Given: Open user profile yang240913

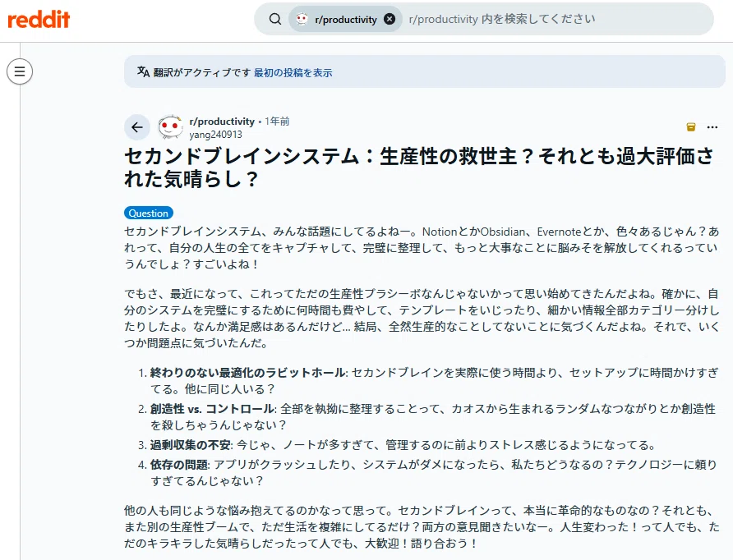Looking at the screenshot, I should pyautogui.click(x=215, y=135).
